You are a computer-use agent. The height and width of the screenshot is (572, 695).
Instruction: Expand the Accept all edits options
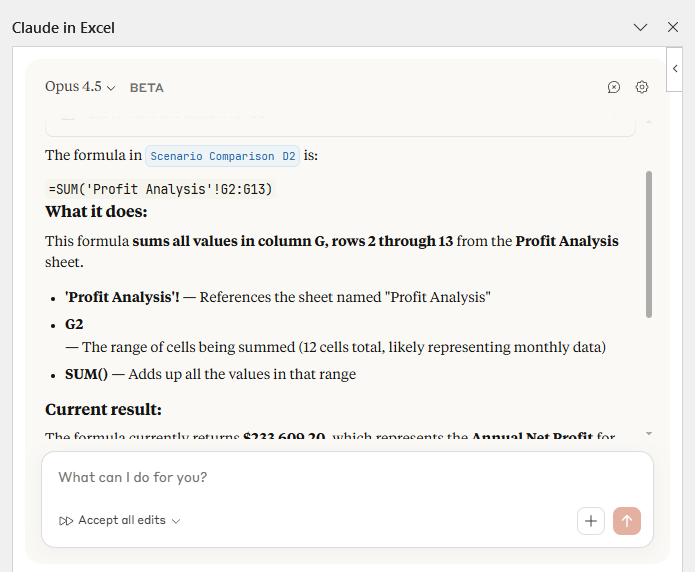(x=176, y=521)
